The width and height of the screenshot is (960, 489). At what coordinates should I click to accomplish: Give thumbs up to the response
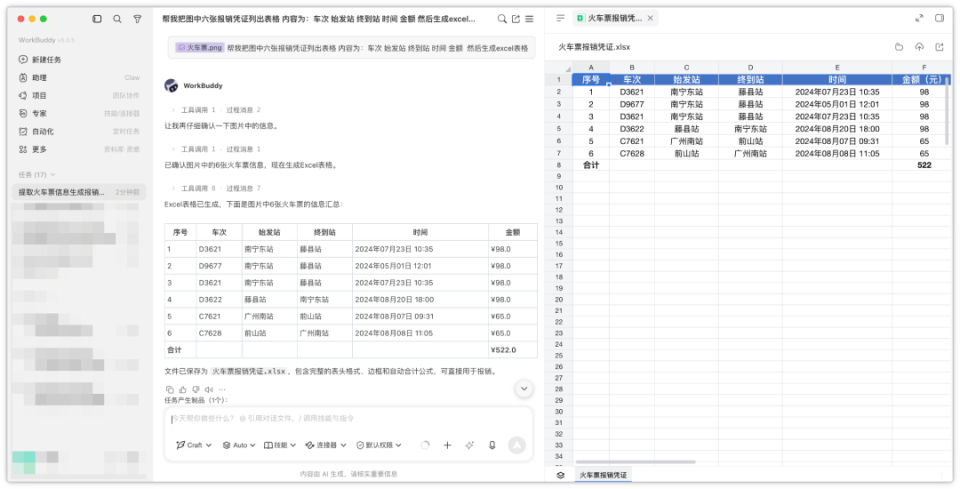(182, 389)
